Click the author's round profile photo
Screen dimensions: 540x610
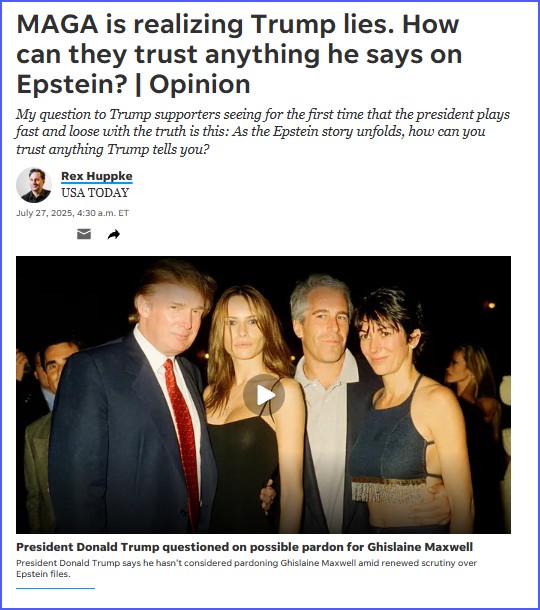click(x=34, y=185)
